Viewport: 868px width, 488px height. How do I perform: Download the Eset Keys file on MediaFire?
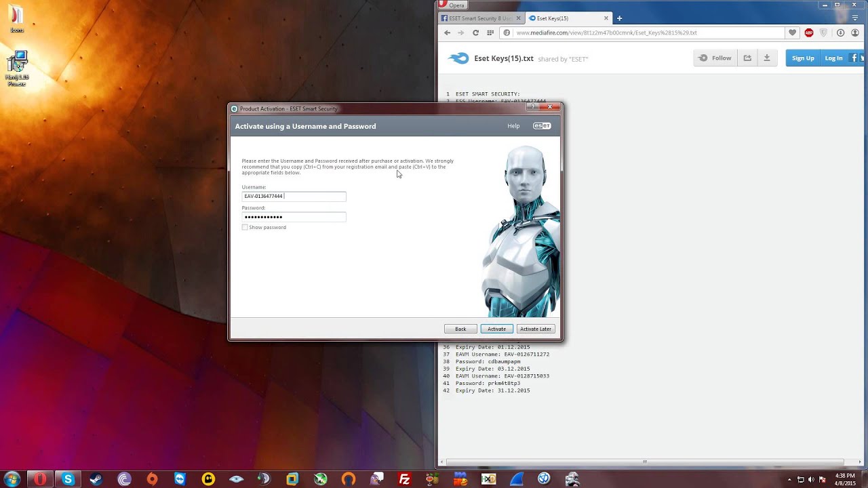[767, 58]
